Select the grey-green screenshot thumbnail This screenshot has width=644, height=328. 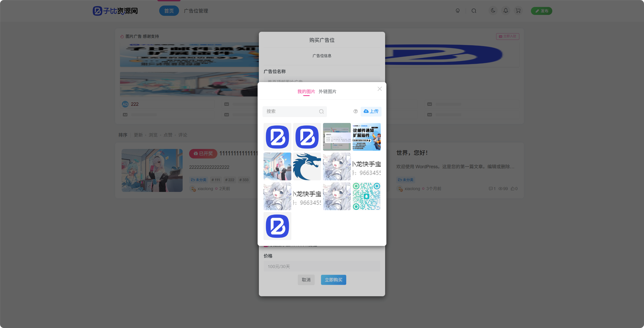pyautogui.click(x=337, y=137)
